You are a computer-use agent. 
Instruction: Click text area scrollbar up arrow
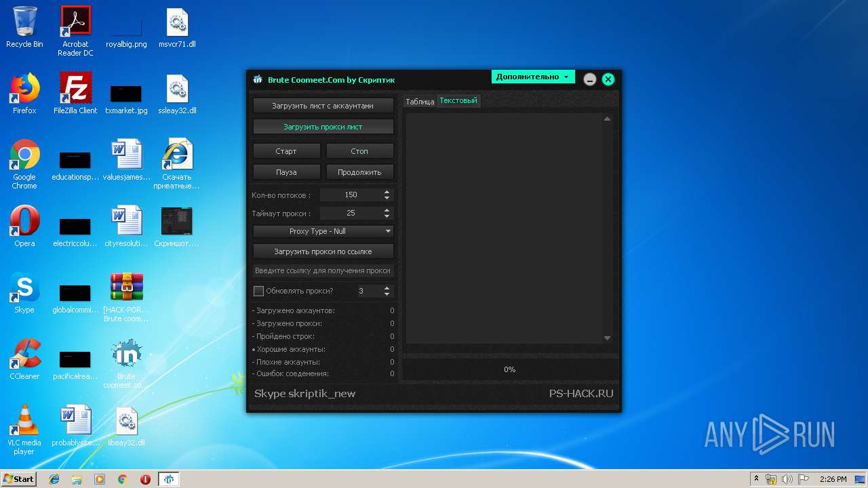(607, 119)
